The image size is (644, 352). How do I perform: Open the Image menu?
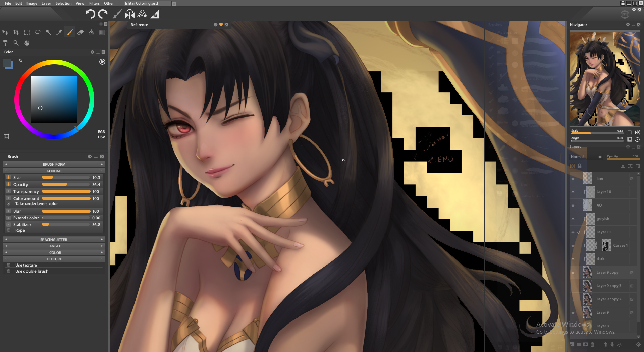(32, 3)
